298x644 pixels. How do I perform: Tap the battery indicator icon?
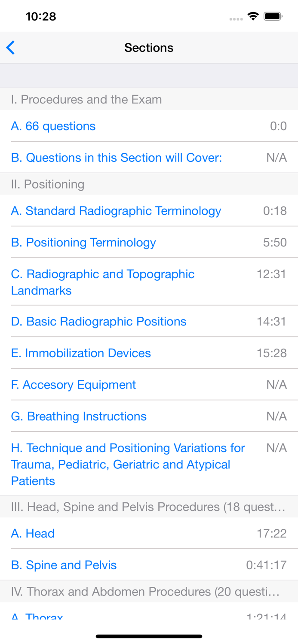click(x=273, y=15)
